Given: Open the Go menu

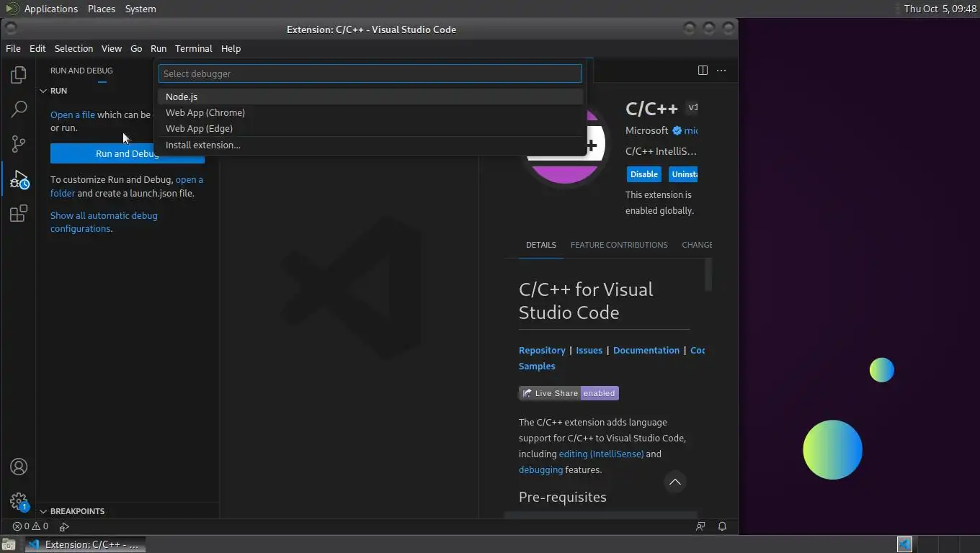Looking at the screenshot, I should click(x=136, y=48).
